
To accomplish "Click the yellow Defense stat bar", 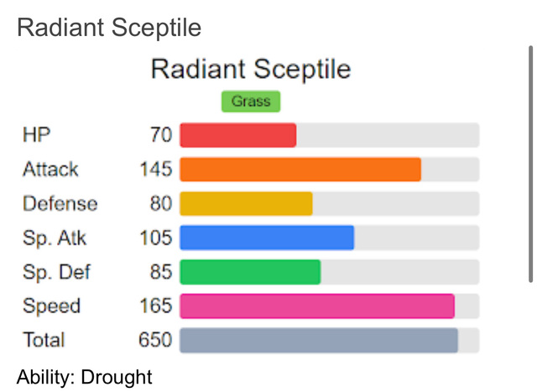I will (246, 203).
